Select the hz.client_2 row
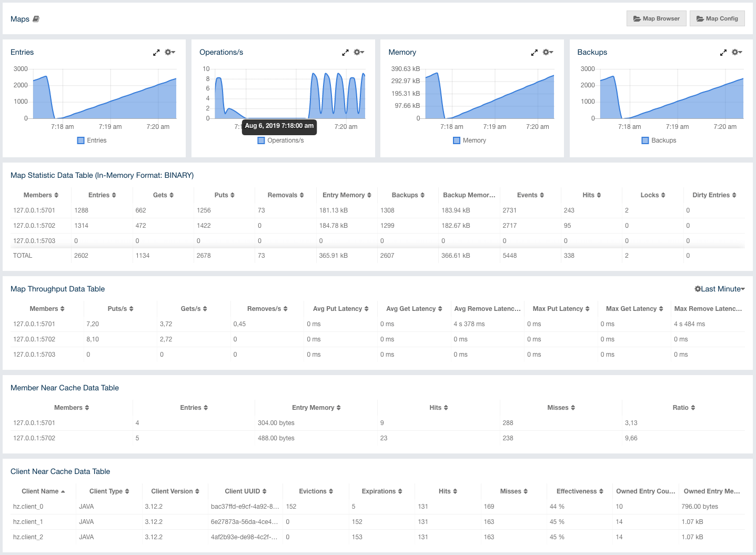The height and width of the screenshot is (555, 756). 378,537
